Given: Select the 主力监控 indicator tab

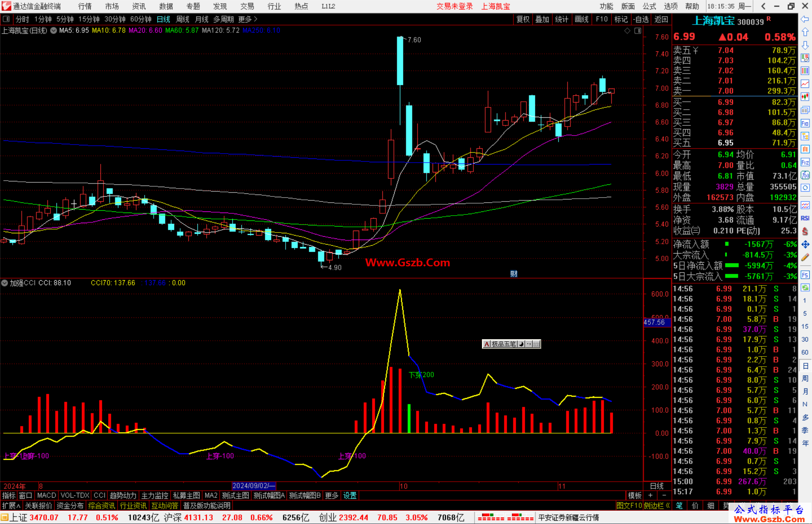Looking at the screenshot, I should 155,495.
